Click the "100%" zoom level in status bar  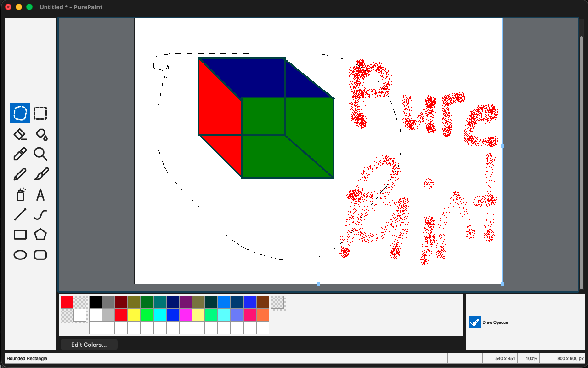pos(531,358)
